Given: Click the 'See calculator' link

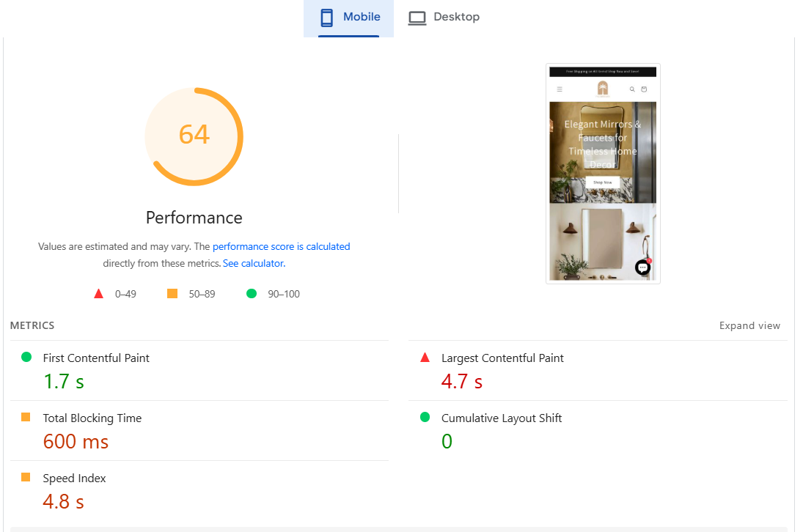Looking at the screenshot, I should [253, 264].
